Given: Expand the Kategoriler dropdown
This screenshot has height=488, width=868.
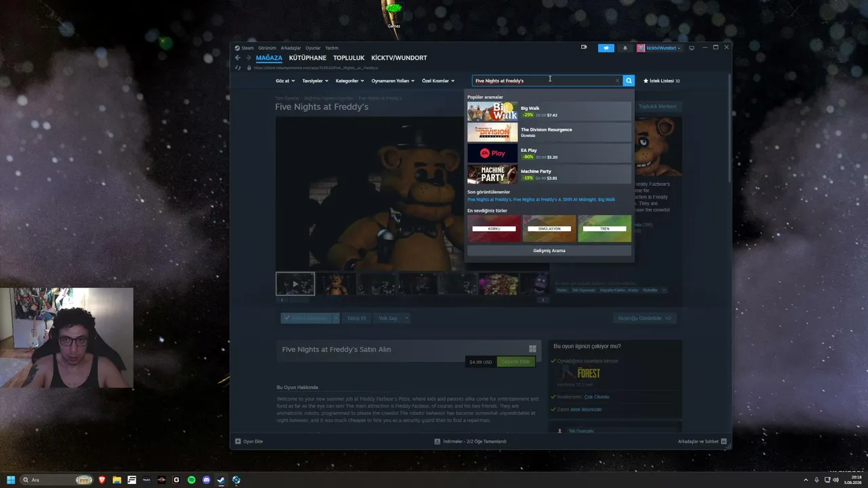Looking at the screenshot, I should click(350, 81).
